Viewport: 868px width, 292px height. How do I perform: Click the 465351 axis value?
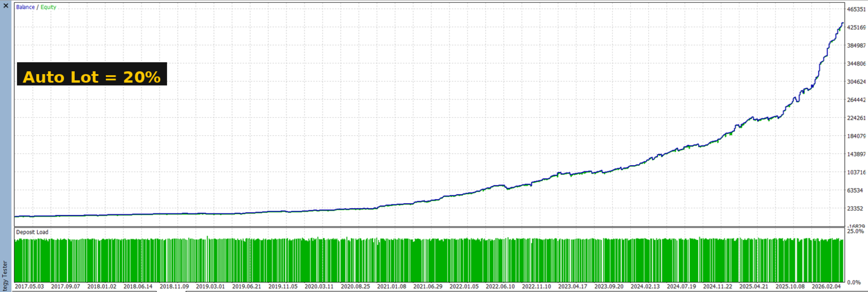coord(856,10)
